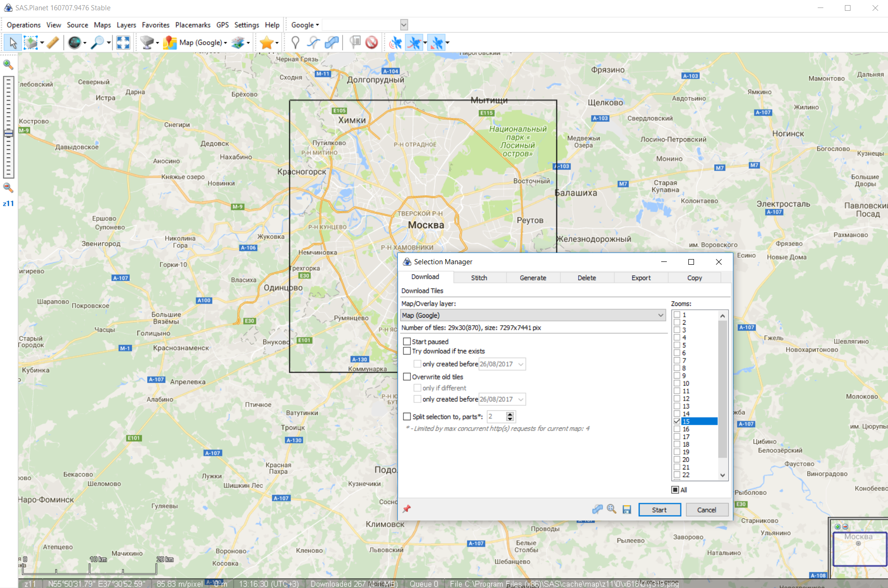Viewport: 888px width, 588px height.
Task: Click the GPS connect satellite icon
Action: 395,43
